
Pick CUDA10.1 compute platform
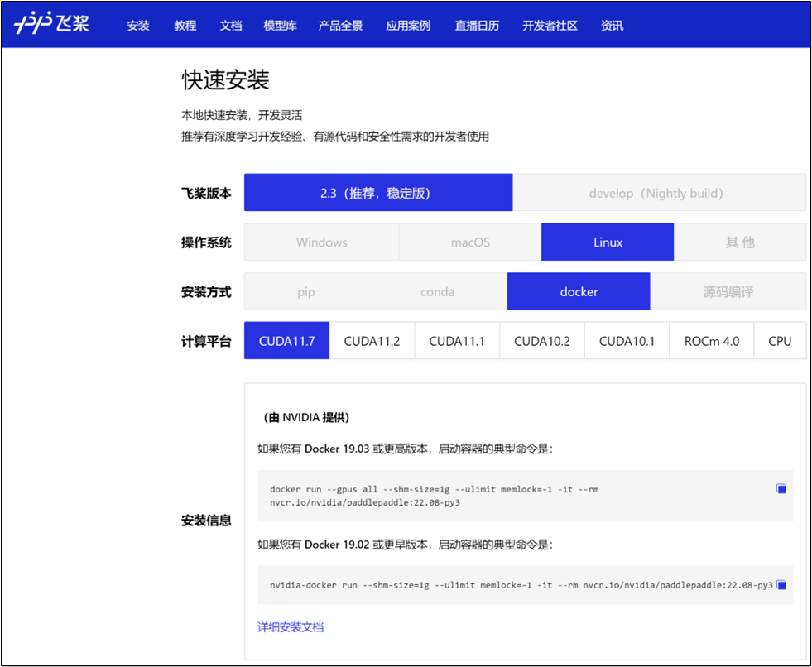pos(627,341)
